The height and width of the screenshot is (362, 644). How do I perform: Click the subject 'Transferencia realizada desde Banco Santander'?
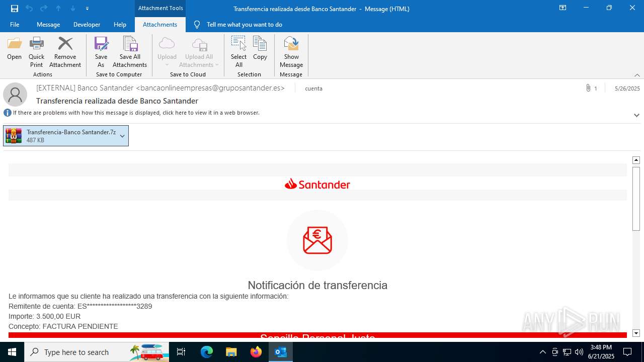117,101
